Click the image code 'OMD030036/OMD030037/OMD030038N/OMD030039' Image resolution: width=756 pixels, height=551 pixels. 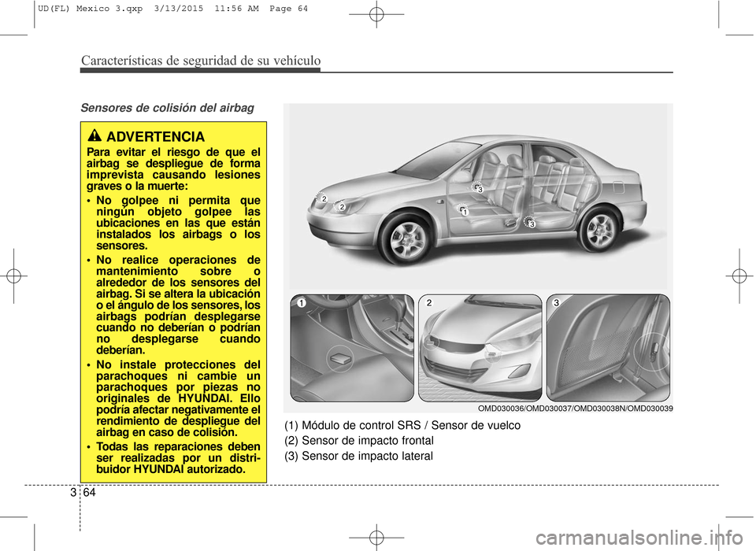[x=575, y=409]
